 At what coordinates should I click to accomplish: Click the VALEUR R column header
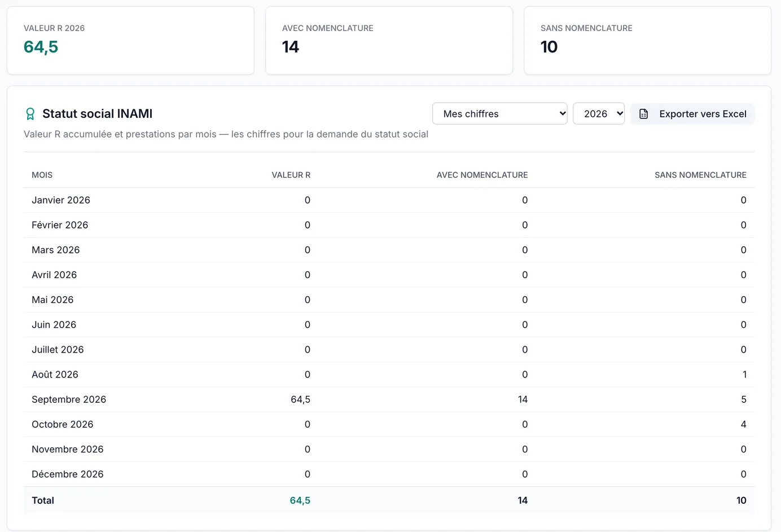pyautogui.click(x=291, y=175)
